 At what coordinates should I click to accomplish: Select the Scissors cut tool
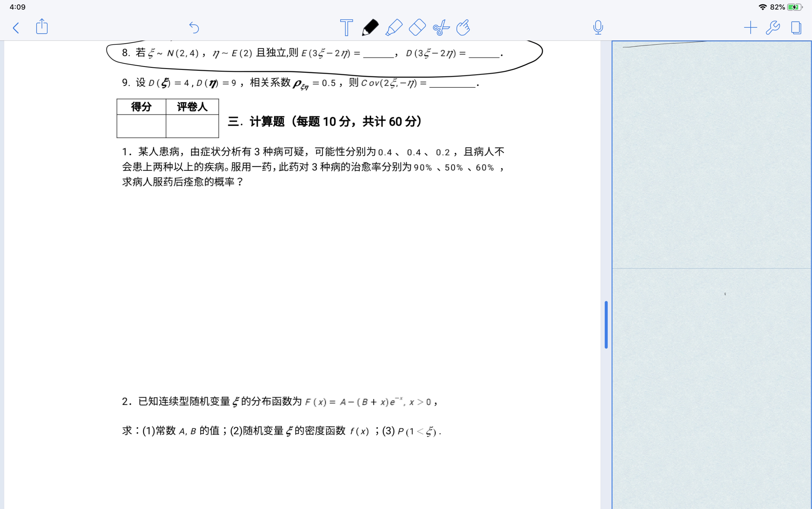coord(441,28)
